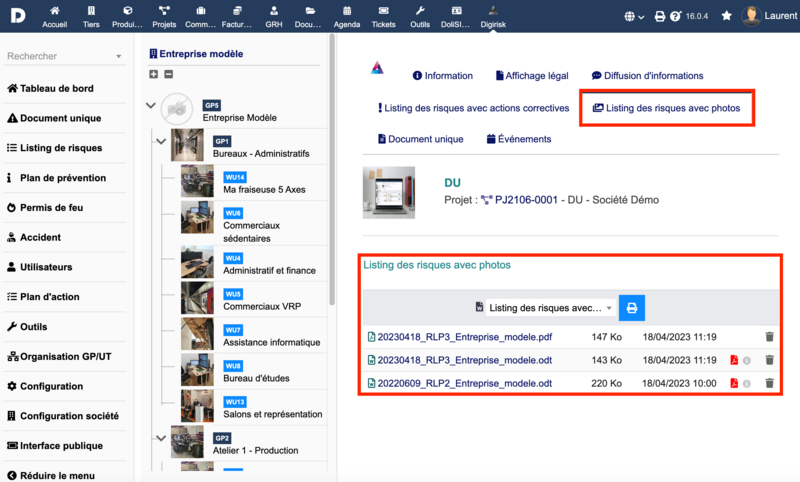Collapse the Bureaux - Administratifs group
800x482 pixels.
pyautogui.click(x=161, y=141)
